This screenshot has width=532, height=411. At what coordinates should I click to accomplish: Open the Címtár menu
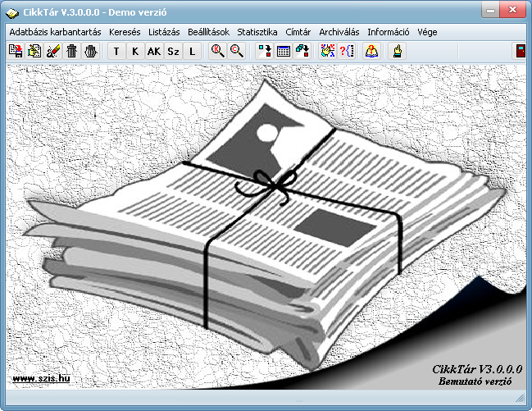click(298, 32)
